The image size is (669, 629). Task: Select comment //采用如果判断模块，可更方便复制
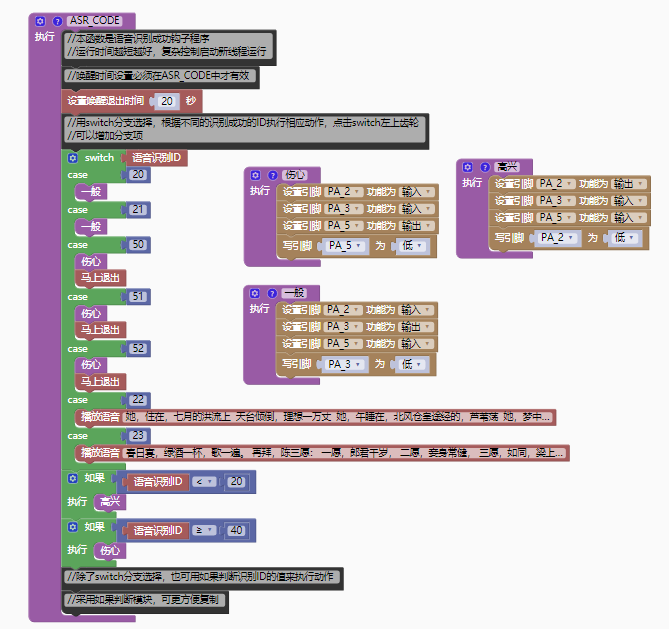145,601
